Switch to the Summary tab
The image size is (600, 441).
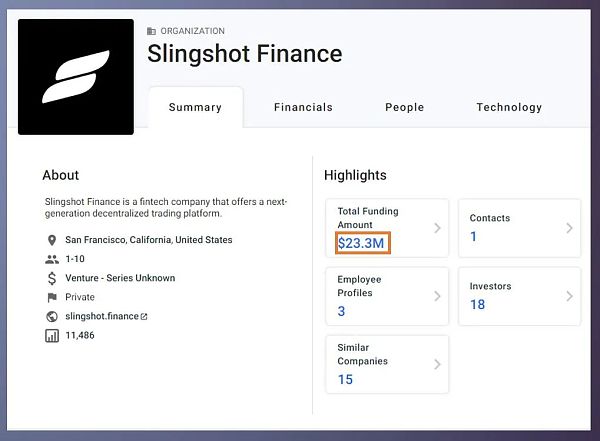pos(196,107)
